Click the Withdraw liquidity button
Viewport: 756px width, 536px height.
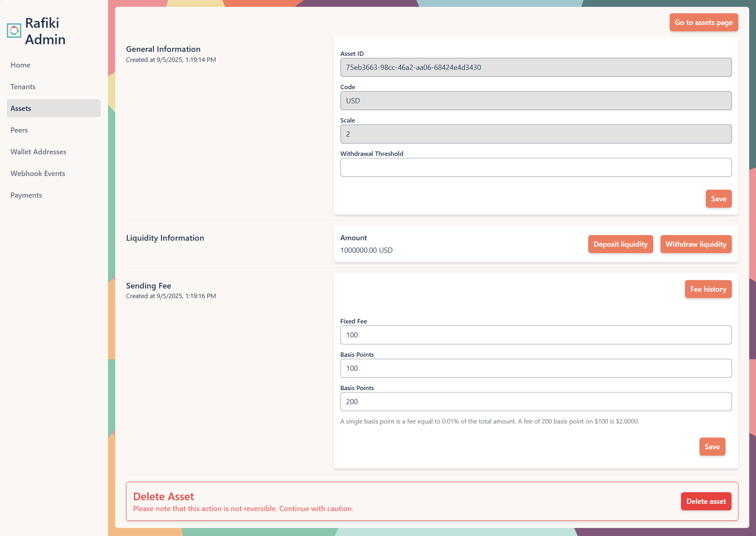(x=696, y=244)
